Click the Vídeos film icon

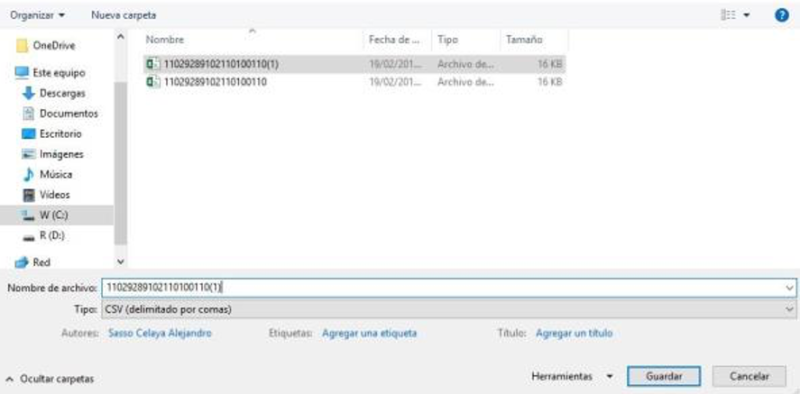pos(29,195)
